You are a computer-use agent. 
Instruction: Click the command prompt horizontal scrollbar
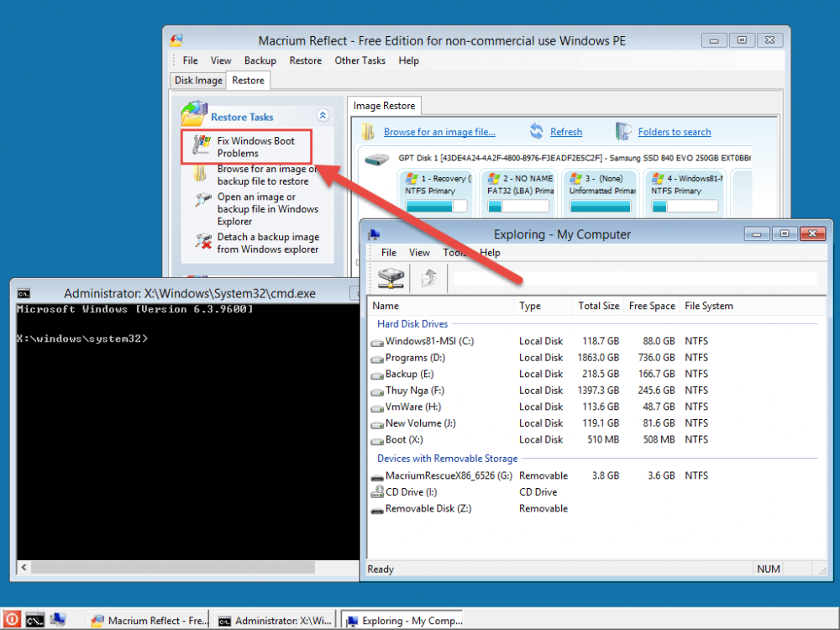[x=185, y=569]
